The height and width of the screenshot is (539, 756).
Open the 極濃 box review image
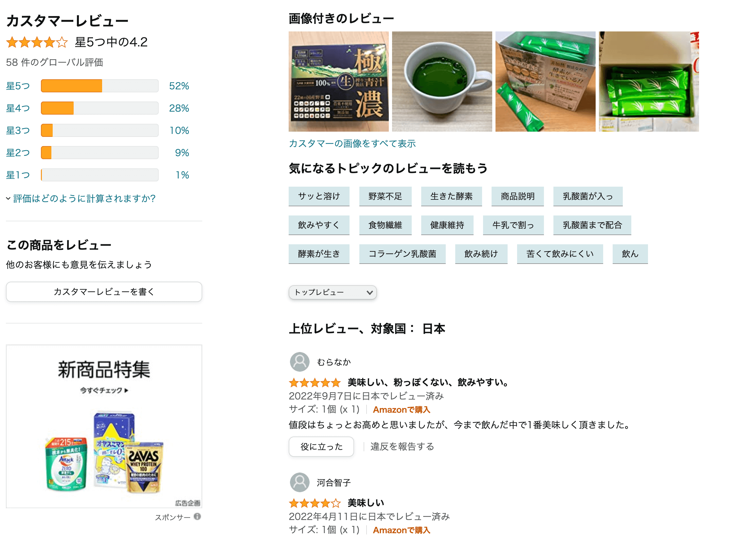(338, 81)
